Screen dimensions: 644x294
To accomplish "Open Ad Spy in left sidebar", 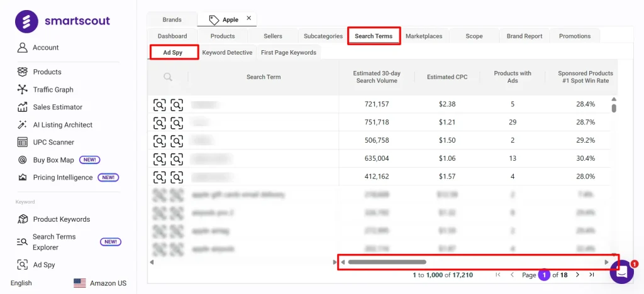I will click(x=36, y=265).
